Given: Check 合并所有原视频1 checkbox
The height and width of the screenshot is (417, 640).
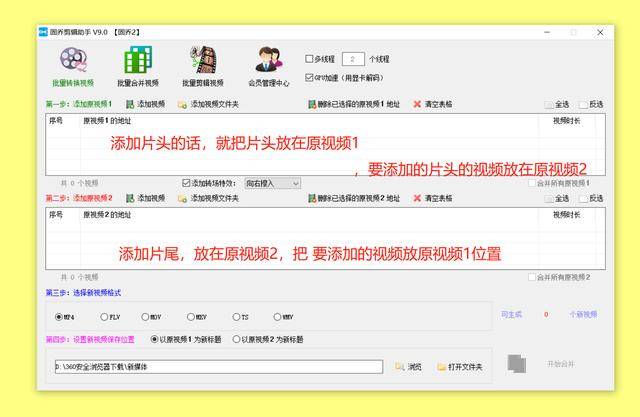Looking at the screenshot, I should tap(532, 183).
